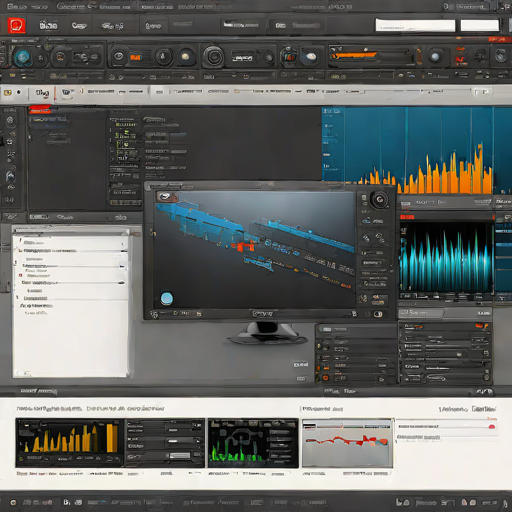Open the dark slider-settings thumbnail
The width and height of the screenshot is (512, 512).
pyautogui.click(x=165, y=443)
